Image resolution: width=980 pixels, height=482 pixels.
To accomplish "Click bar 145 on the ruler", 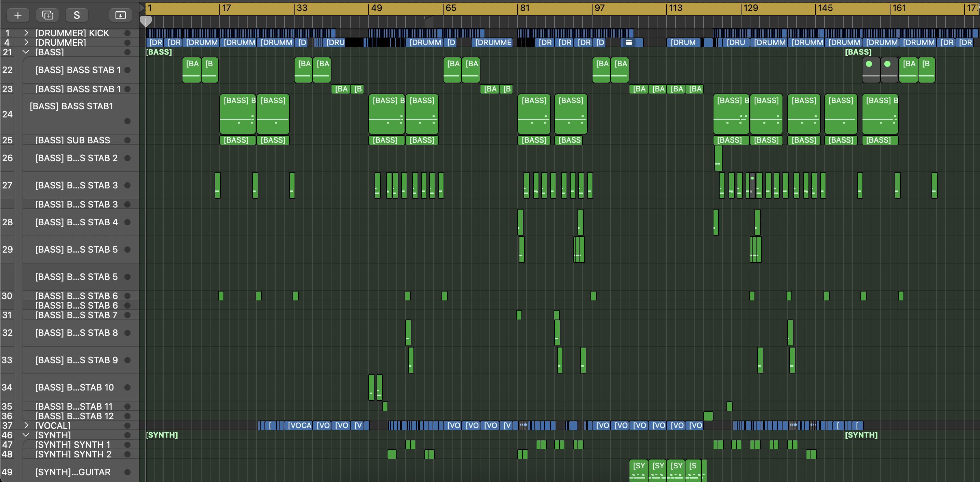I will [825, 8].
